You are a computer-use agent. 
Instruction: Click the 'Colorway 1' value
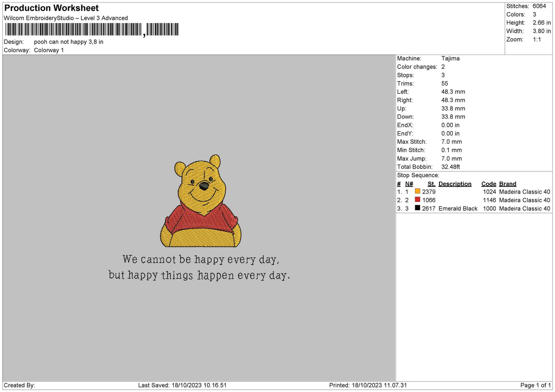(x=49, y=50)
